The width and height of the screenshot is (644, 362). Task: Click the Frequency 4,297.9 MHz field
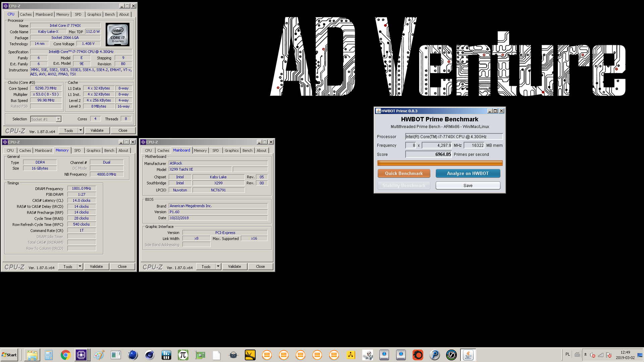437,145
